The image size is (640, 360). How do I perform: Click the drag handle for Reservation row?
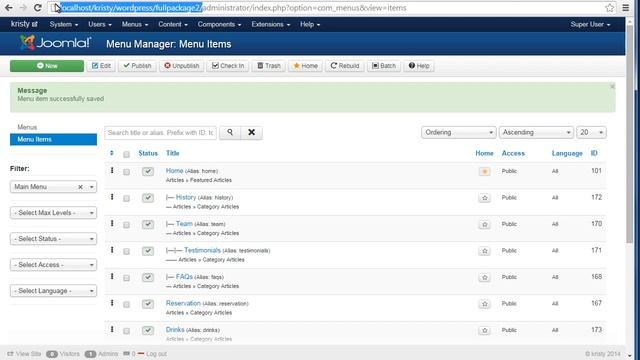tap(112, 303)
